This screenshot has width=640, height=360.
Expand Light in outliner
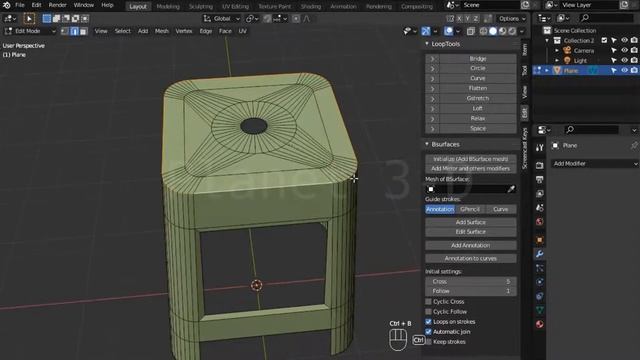tap(557, 60)
